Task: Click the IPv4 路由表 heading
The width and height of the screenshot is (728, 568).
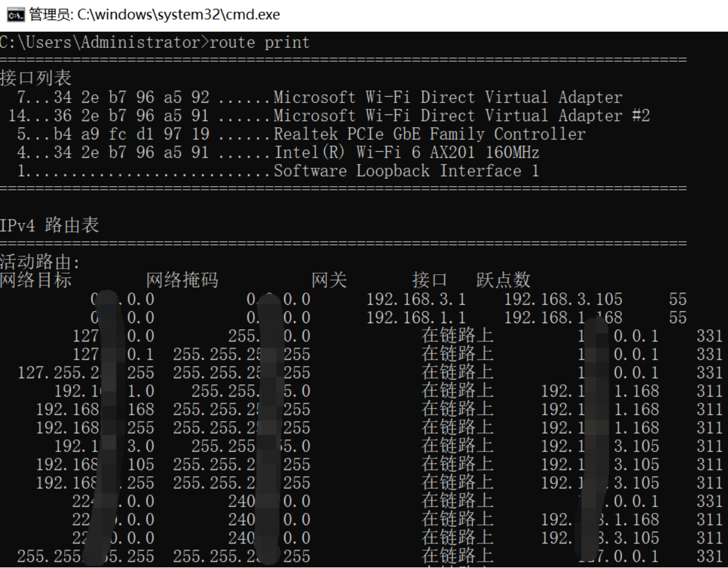Action: coord(49,225)
